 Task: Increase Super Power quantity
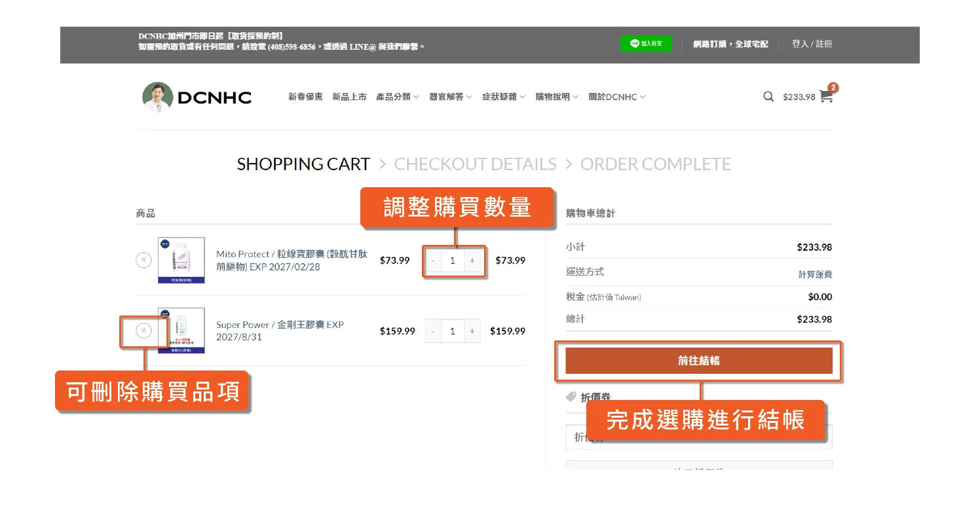pyautogui.click(x=472, y=331)
